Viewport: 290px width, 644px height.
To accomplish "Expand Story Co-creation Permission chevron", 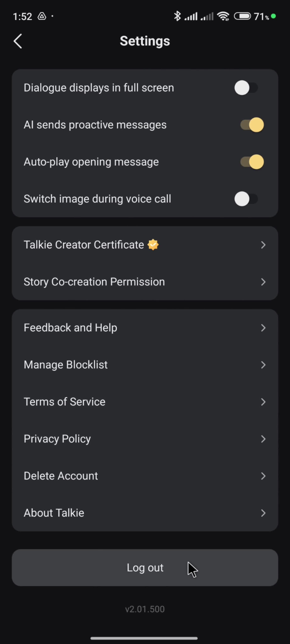I will click(x=263, y=282).
